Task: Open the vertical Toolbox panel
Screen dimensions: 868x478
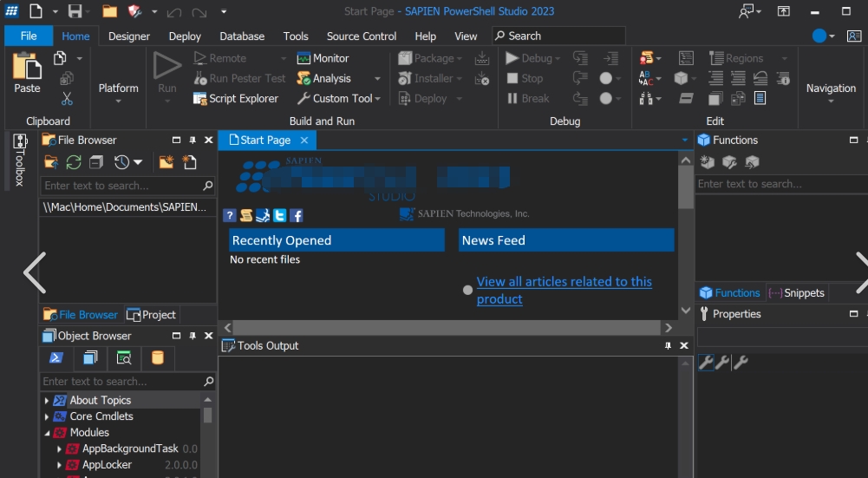Action: (x=19, y=160)
